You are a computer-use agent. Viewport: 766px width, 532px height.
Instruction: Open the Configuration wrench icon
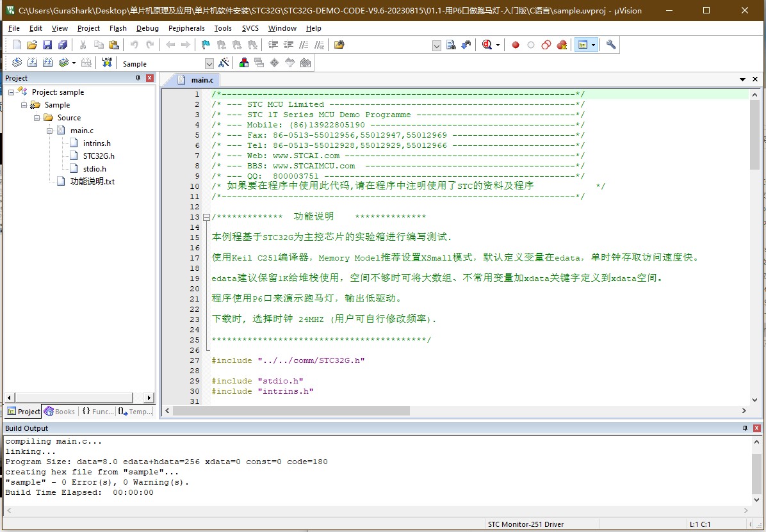tap(610, 45)
